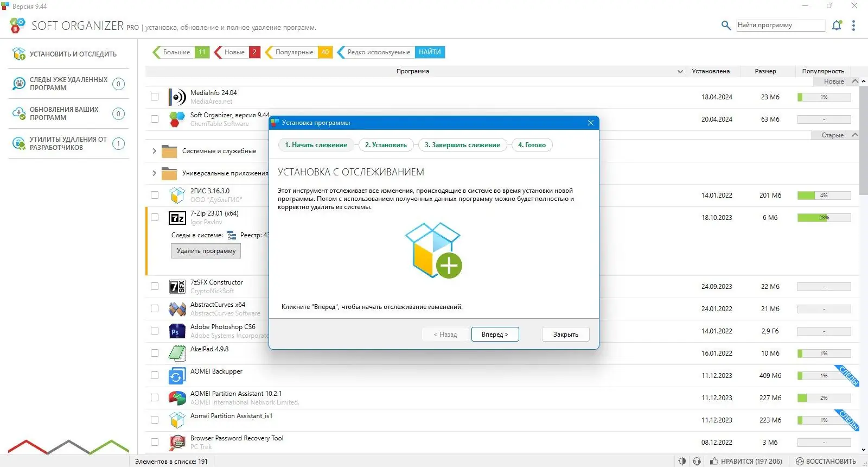Click the 7-Zip program icon
The height and width of the screenshot is (467, 868).
177,218
